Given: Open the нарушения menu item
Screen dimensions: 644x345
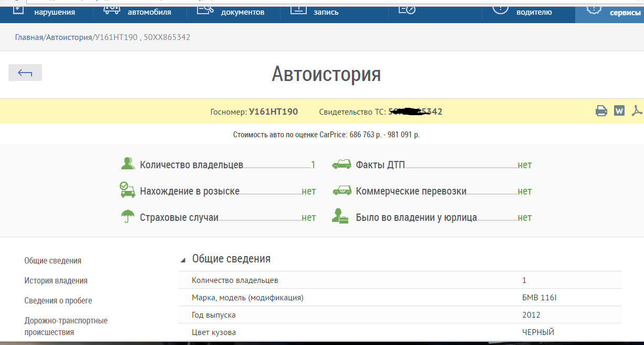Looking at the screenshot, I should click(55, 12).
